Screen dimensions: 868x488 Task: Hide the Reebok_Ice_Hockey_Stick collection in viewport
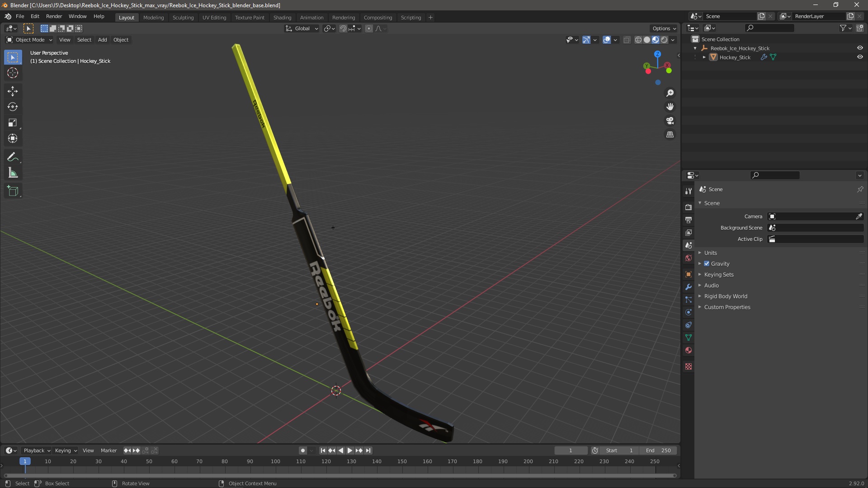point(860,48)
